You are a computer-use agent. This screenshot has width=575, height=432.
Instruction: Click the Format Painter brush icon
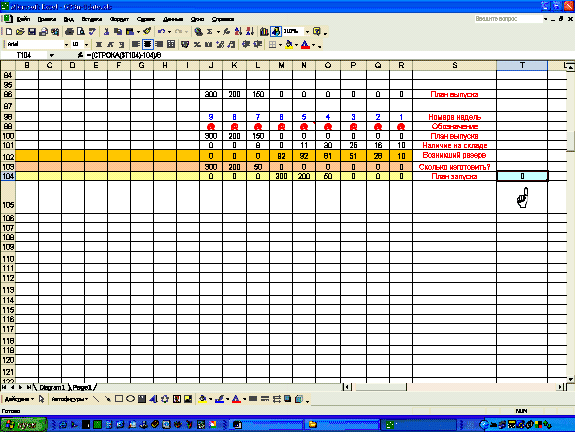coord(147,32)
